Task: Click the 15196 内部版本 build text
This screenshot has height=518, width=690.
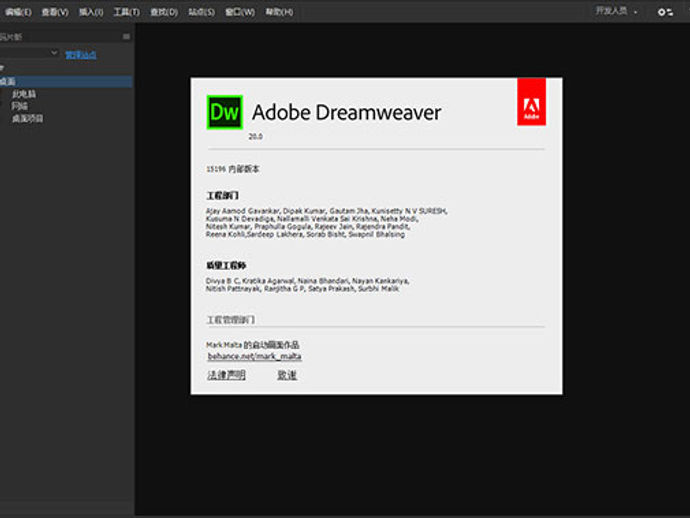Action: coord(233,169)
